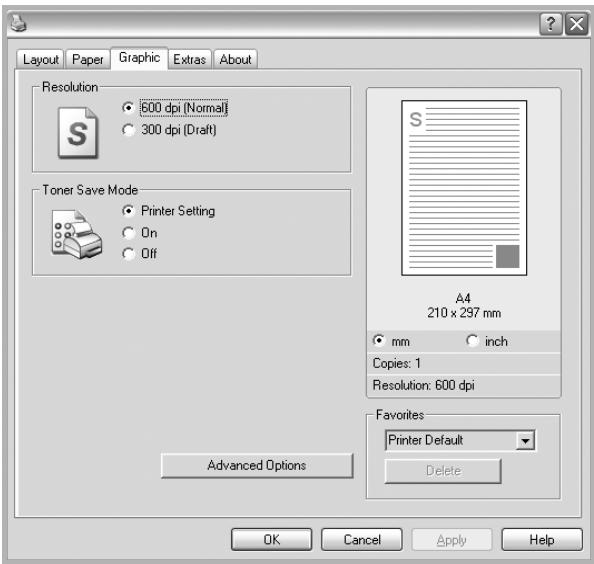Click the A4 page preview thumbnail
594x564 pixels.
coord(464,188)
